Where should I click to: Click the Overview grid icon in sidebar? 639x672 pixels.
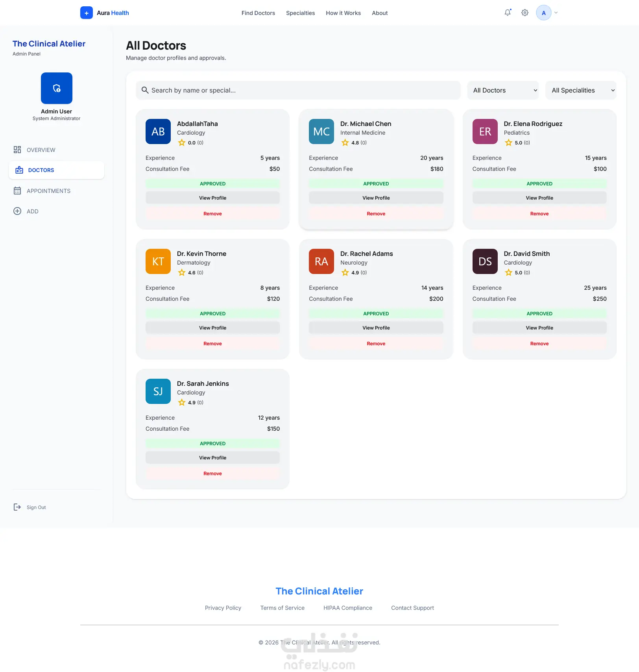pyautogui.click(x=17, y=150)
